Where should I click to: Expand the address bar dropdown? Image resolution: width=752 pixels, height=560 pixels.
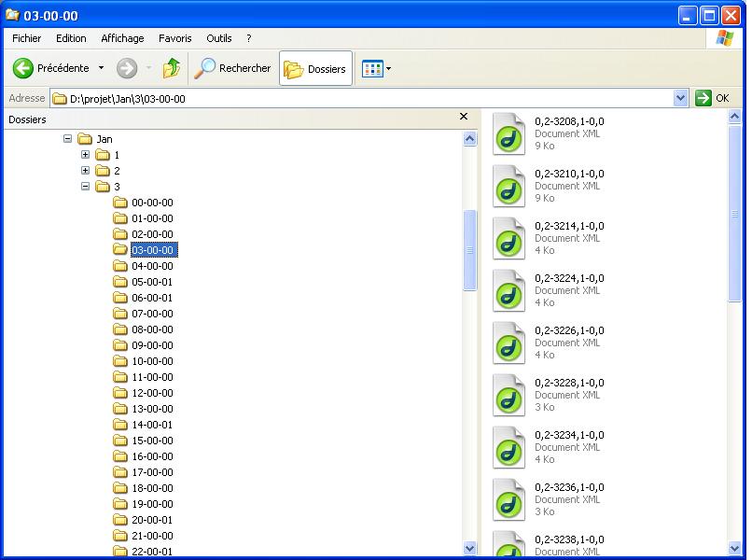tap(680, 99)
